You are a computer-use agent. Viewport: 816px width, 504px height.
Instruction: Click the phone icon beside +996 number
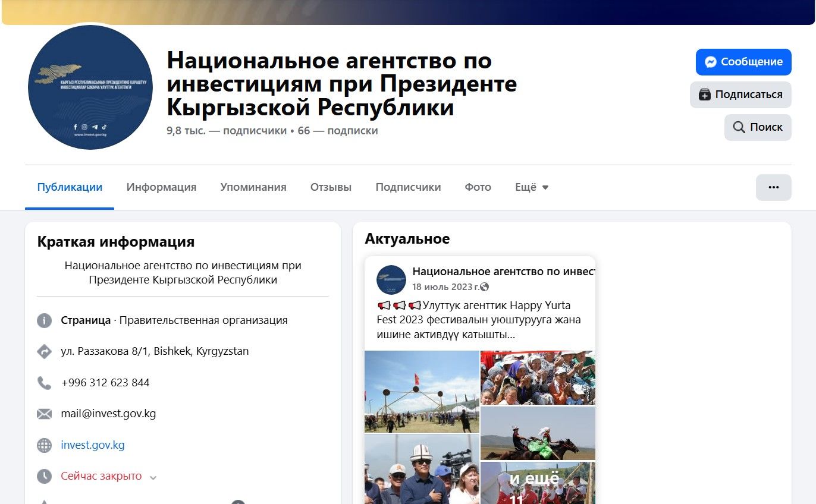pyautogui.click(x=45, y=383)
